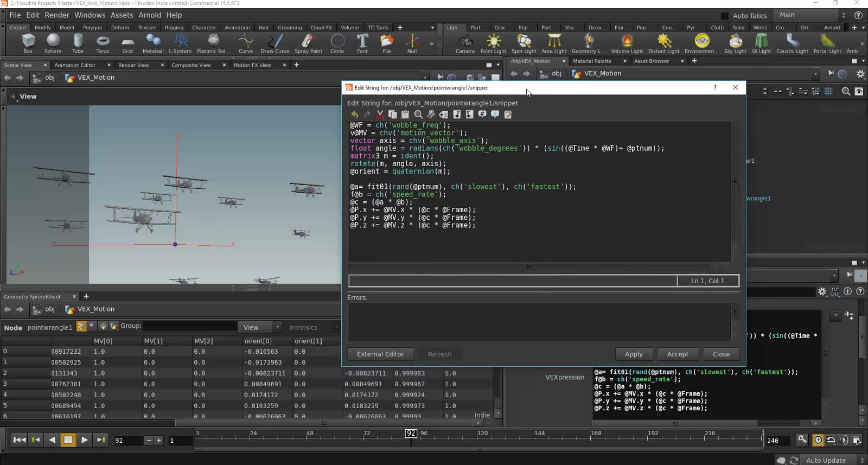Expand more left shelf tools arrow after Null
The width and height of the screenshot is (868, 465).
click(x=432, y=43)
